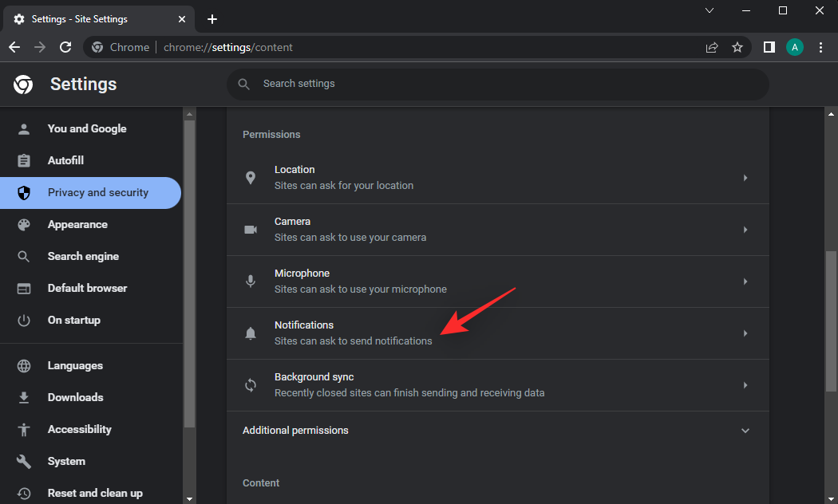The height and width of the screenshot is (504, 838).
Task: Select Appearance in sidebar
Action: (77, 225)
